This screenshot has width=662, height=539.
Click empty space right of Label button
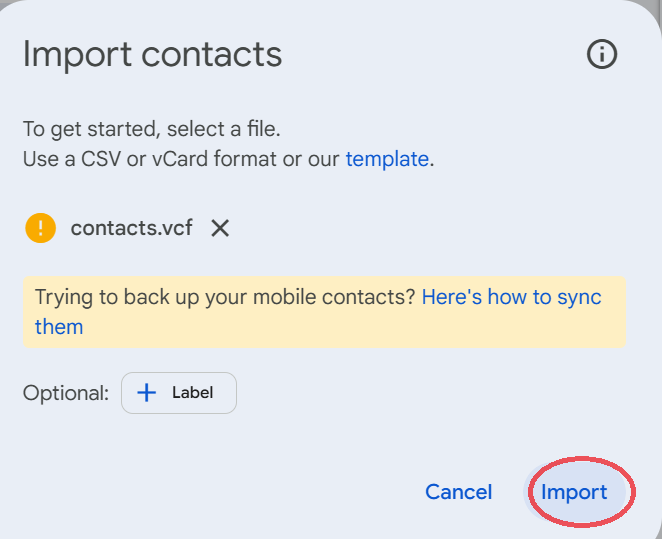[x=420, y=393]
